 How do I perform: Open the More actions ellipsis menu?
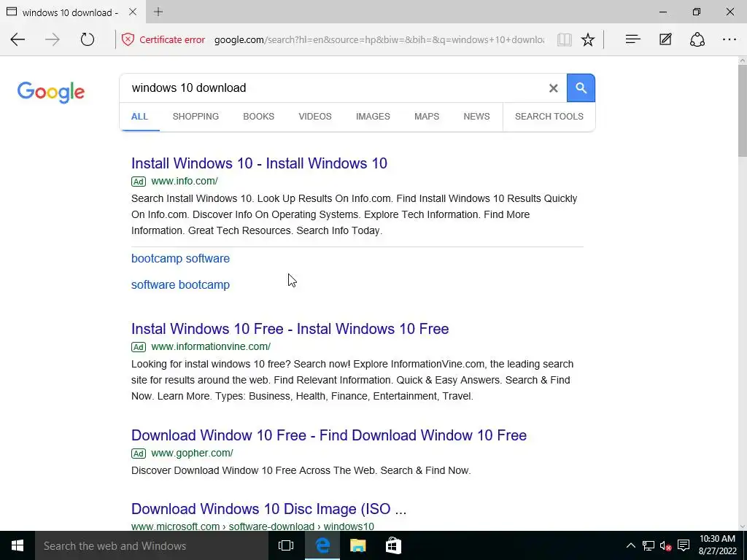pos(729,39)
